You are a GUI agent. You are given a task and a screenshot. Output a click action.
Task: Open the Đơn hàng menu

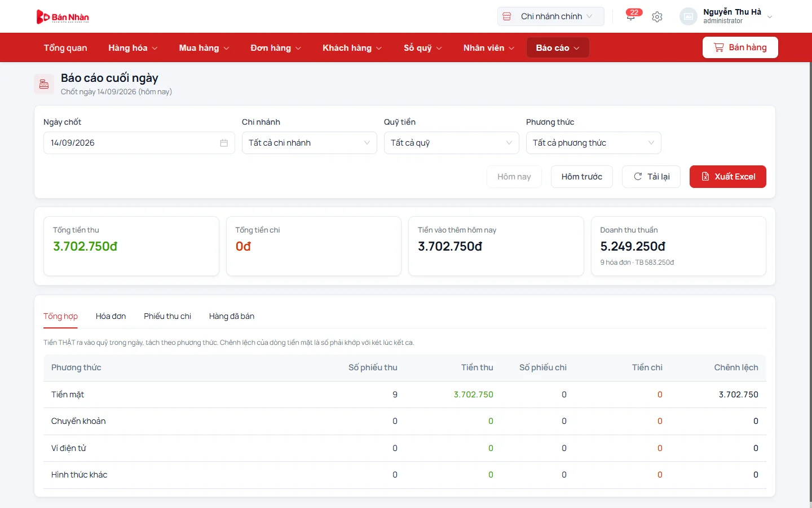click(x=276, y=48)
